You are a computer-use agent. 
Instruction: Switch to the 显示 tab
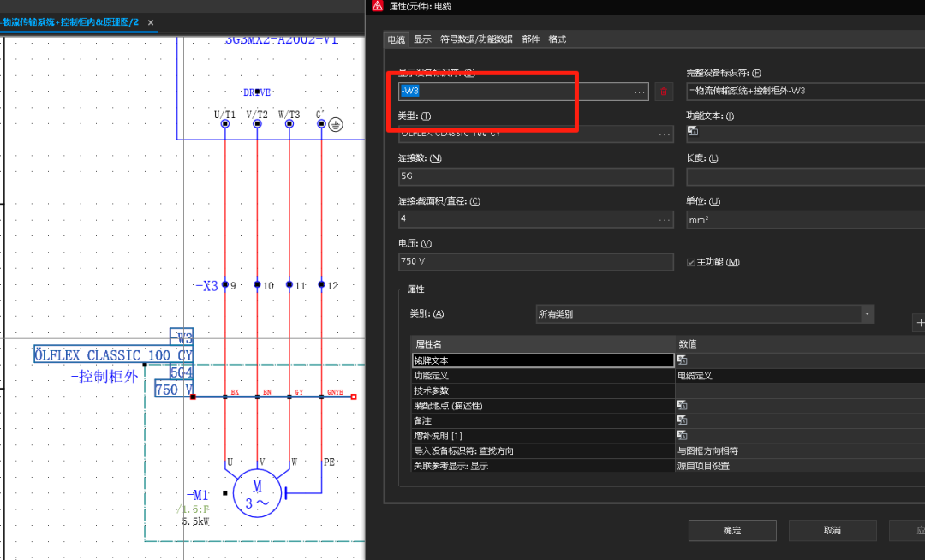422,39
